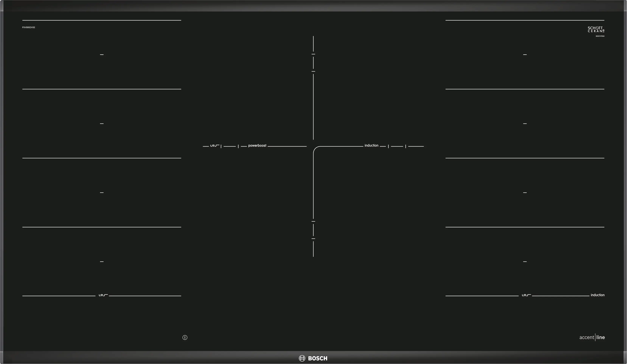Tap the third right zone's center dash
The image size is (627, 364).
[525, 193]
